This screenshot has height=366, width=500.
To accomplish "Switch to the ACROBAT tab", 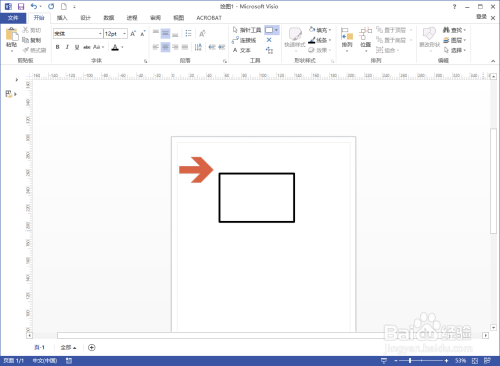I will point(209,18).
